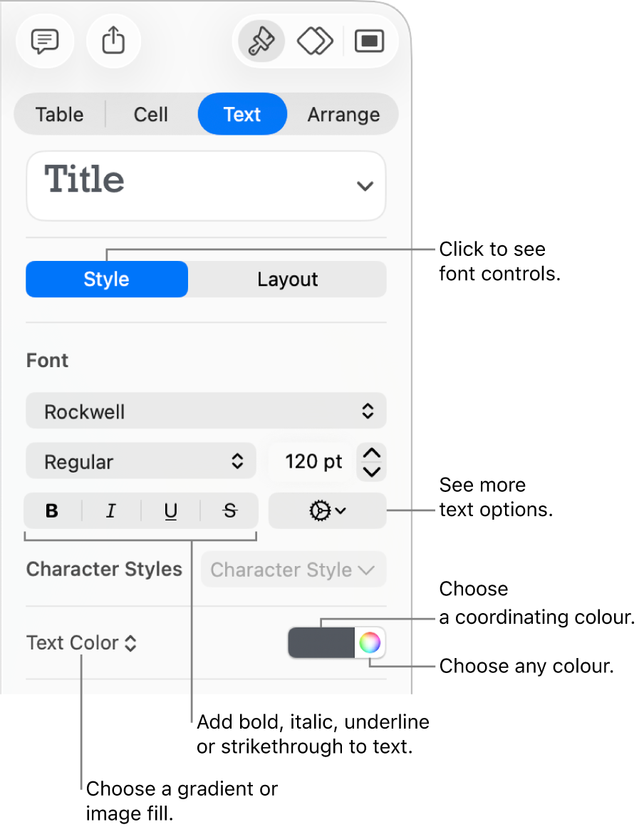Apply strikethrough with the S icon
The image size is (644, 827).
tap(229, 510)
